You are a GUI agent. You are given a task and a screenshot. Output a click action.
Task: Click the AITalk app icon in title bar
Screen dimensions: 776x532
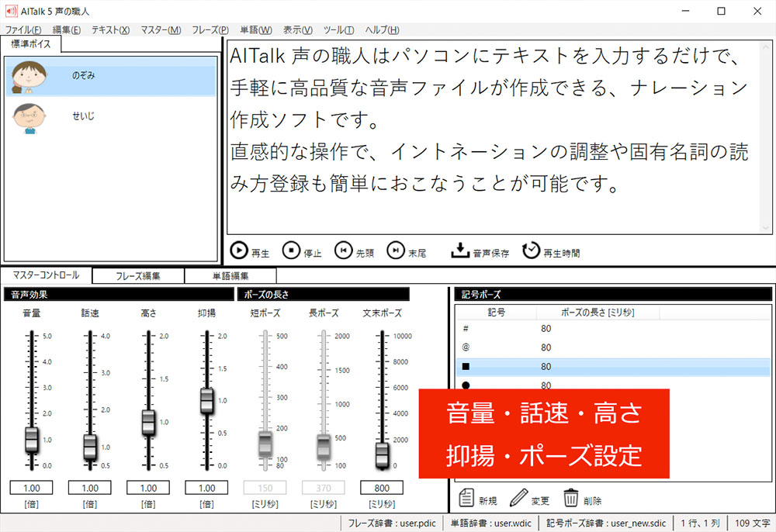11,11
